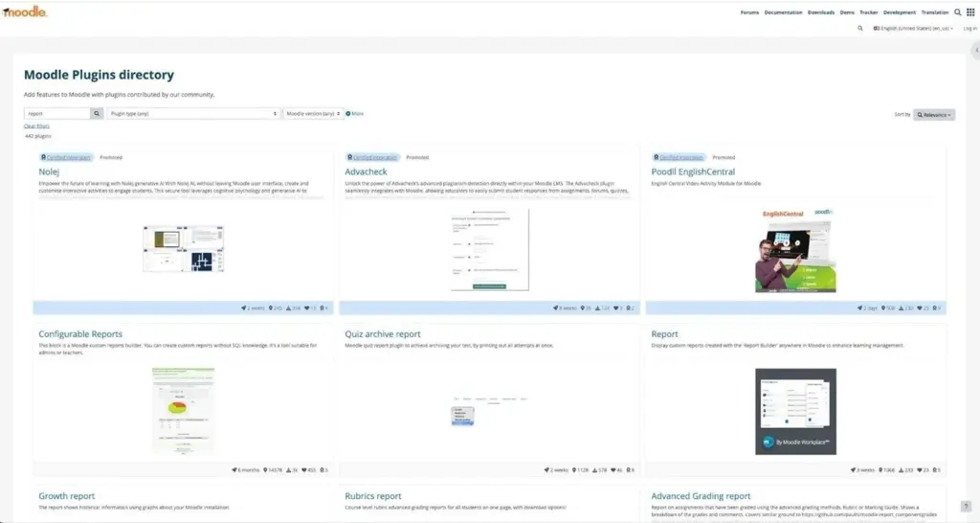This screenshot has width=980, height=523.
Task: Click Quiz archive report's downloads icon
Action: tap(594, 469)
